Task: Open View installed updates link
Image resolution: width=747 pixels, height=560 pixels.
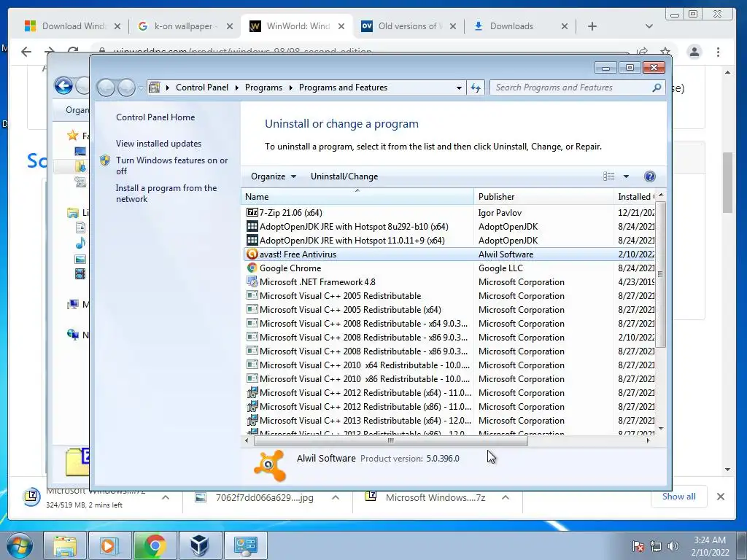Action: tap(158, 144)
